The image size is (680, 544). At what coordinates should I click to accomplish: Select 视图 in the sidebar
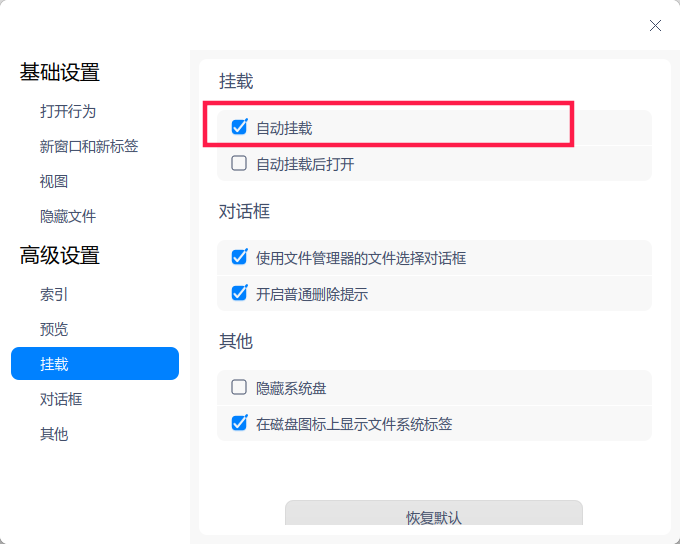point(54,181)
